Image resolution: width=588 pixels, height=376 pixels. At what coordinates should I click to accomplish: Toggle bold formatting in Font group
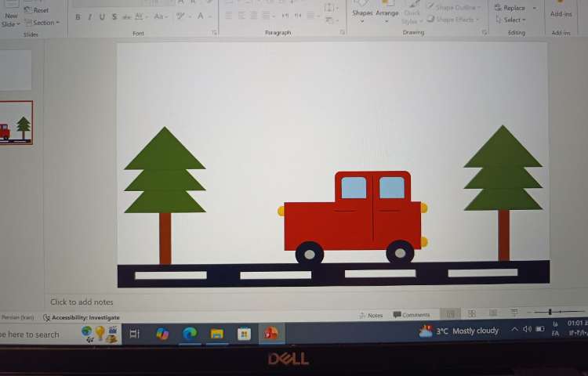(78, 16)
